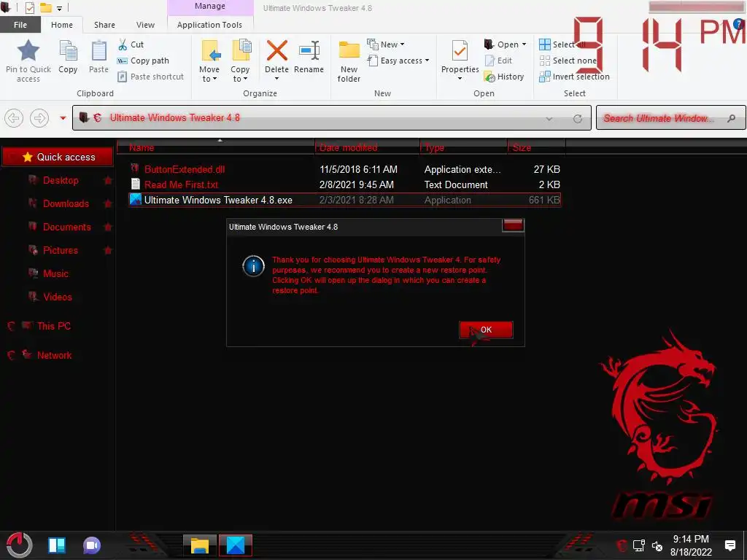Click OK in the Tweaker dialog

[x=486, y=330]
